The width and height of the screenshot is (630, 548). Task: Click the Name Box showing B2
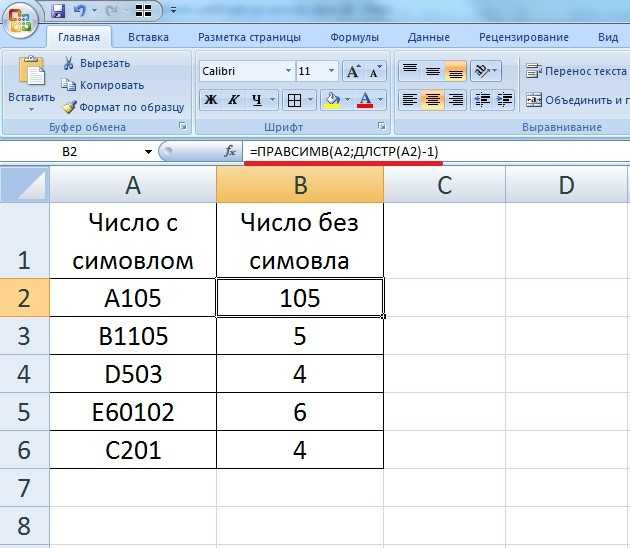pos(72,152)
